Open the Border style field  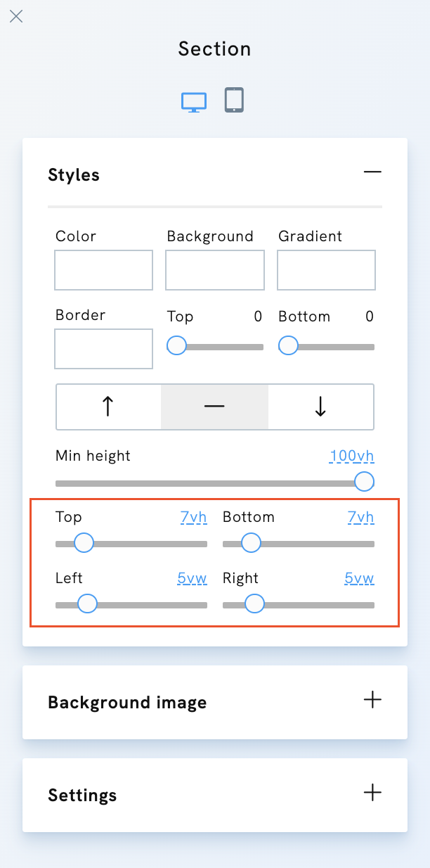103,349
